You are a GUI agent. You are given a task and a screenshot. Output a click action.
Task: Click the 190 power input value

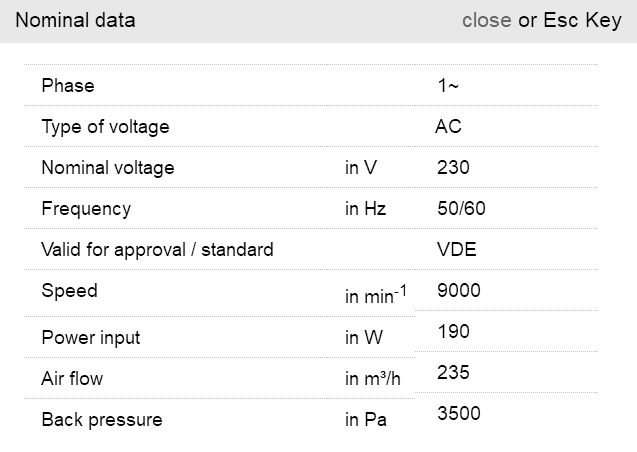[453, 332]
